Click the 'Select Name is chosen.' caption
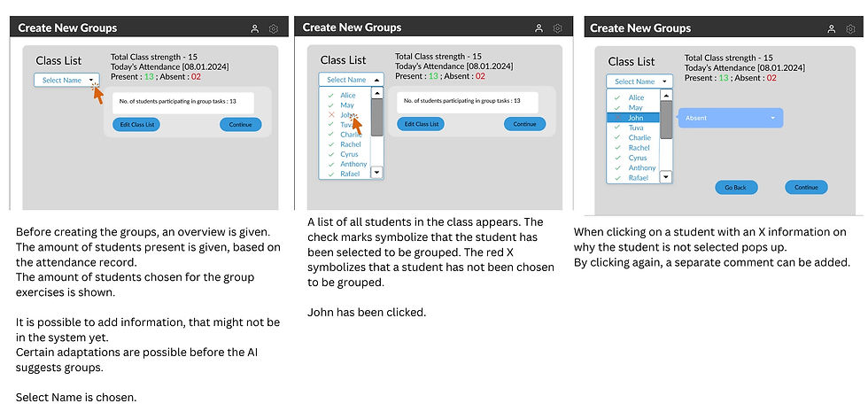 point(76,397)
